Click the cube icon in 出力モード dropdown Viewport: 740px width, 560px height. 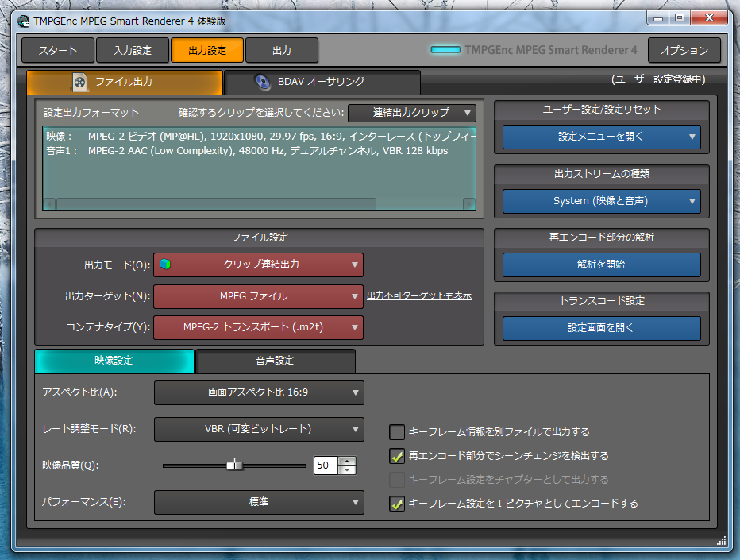[165, 265]
